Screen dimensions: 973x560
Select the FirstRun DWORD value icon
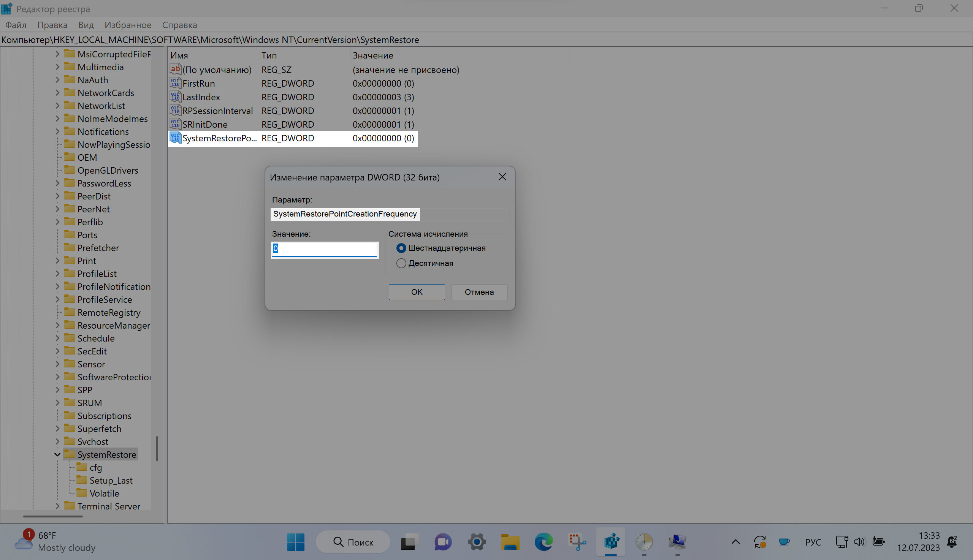point(175,83)
